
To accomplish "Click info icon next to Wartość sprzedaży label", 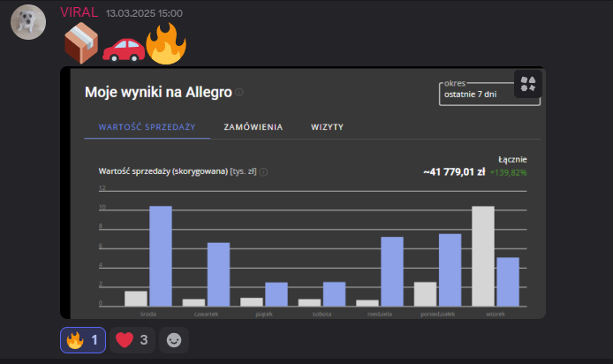I will coord(264,172).
